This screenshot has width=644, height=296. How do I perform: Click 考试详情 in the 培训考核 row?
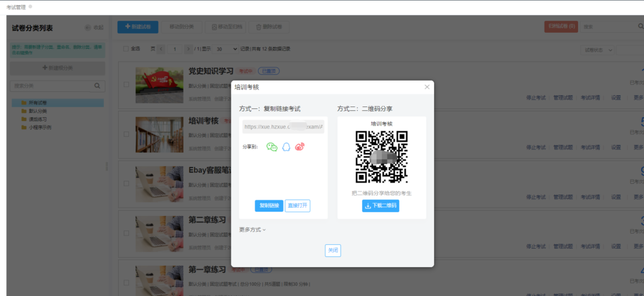coord(590,147)
